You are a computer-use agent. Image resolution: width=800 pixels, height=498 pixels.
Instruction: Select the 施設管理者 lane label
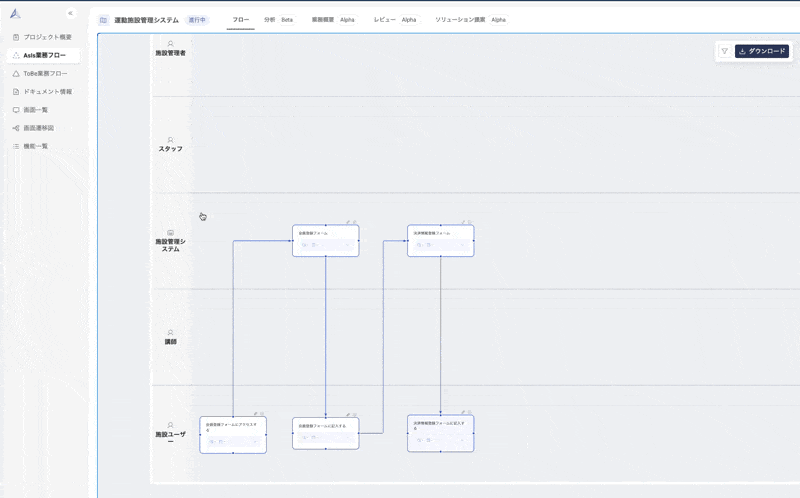coord(170,49)
